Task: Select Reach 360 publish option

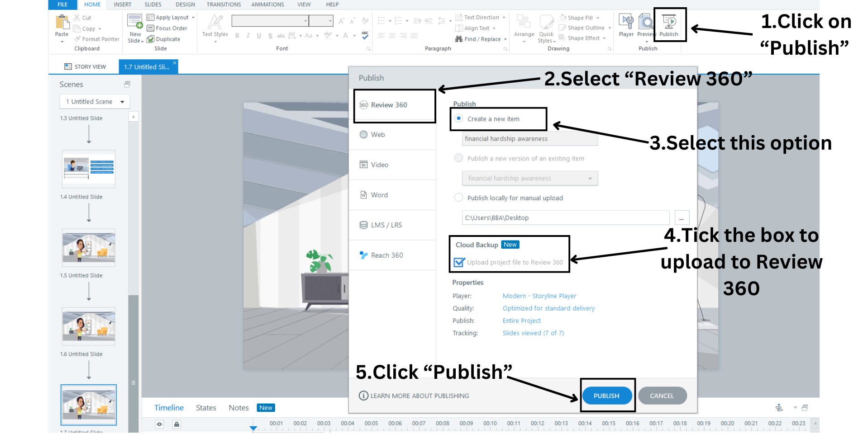Action: coord(392,255)
